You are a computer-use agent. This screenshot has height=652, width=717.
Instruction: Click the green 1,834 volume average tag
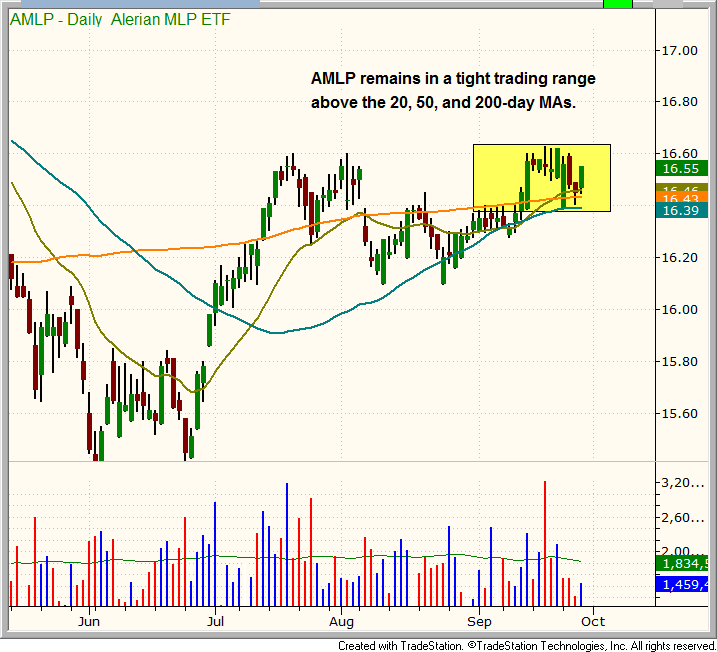click(x=682, y=564)
